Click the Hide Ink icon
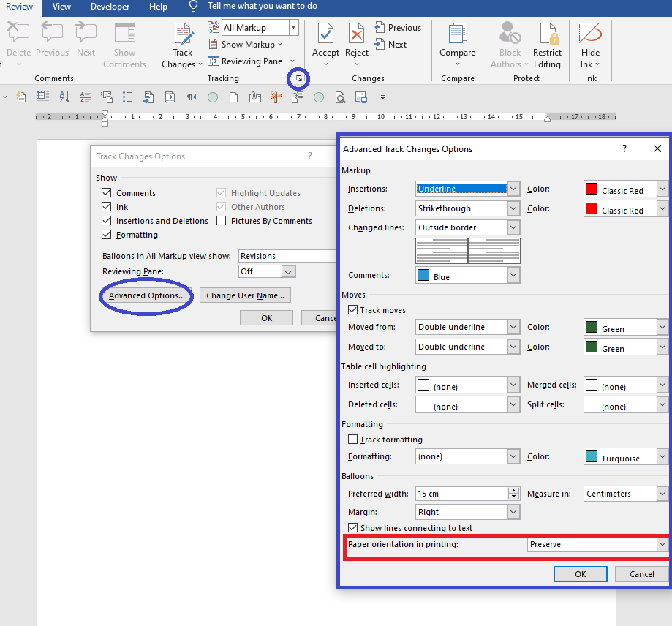Image resolution: width=672 pixels, height=626 pixels. click(x=590, y=34)
